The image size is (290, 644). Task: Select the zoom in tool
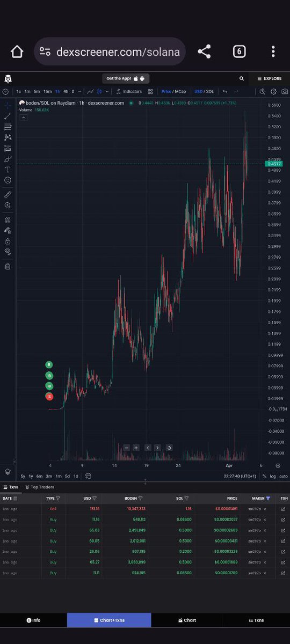click(8, 205)
